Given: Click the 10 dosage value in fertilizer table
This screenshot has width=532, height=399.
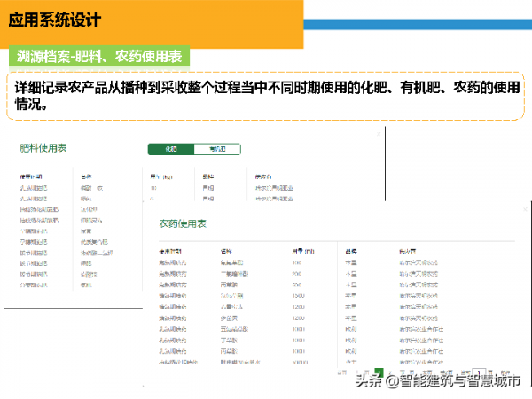Looking at the screenshot, I should click(x=153, y=188).
